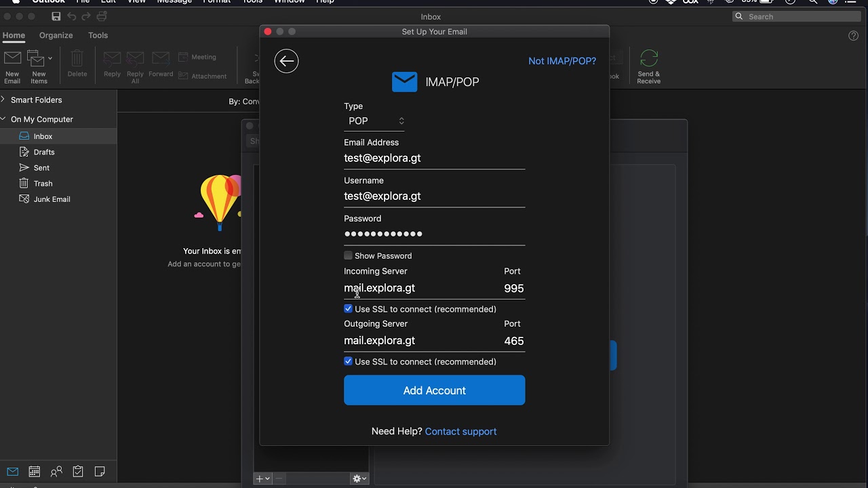Click the blue envelope IMAP/POP icon
This screenshot has width=868, height=488.
point(404,82)
